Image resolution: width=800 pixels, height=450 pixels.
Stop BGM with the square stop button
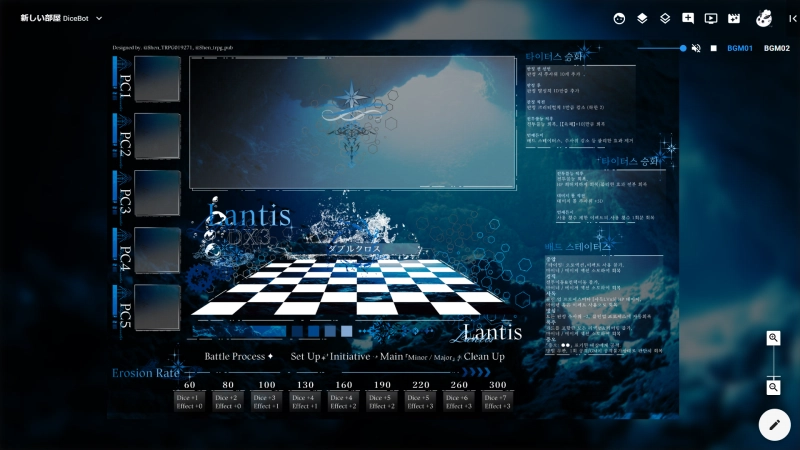pyautogui.click(x=713, y=48)
